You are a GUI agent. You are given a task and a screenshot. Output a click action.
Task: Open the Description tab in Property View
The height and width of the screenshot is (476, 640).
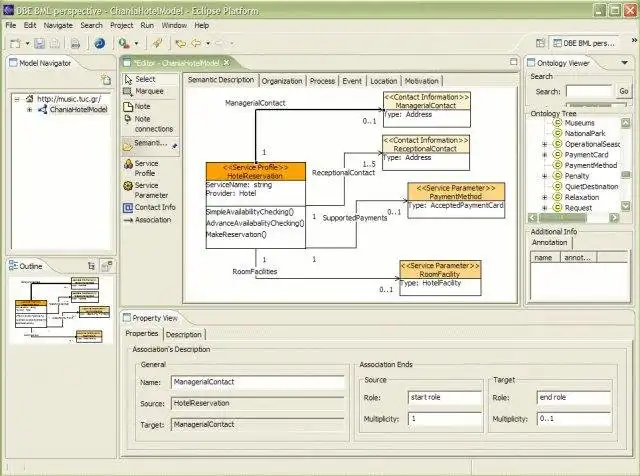pos(183,334)
